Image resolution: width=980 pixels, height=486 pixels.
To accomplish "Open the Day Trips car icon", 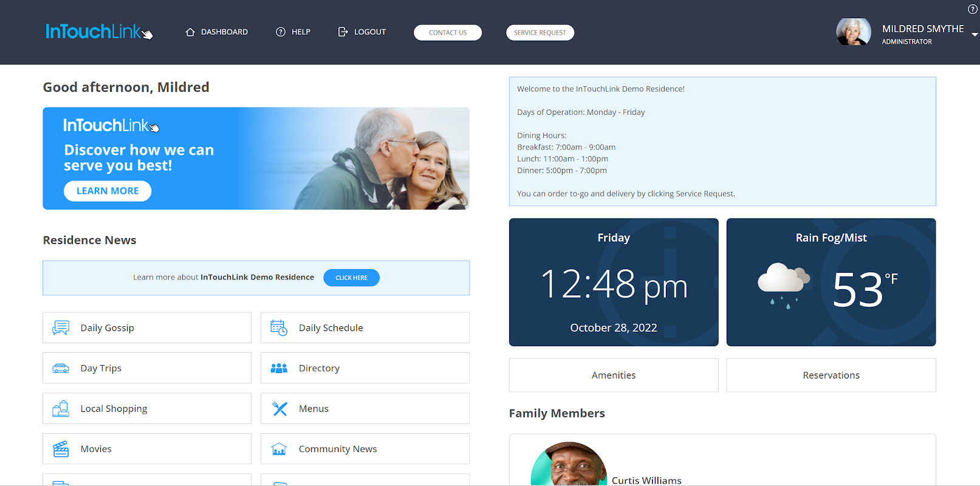I will (x=61, y=368).
